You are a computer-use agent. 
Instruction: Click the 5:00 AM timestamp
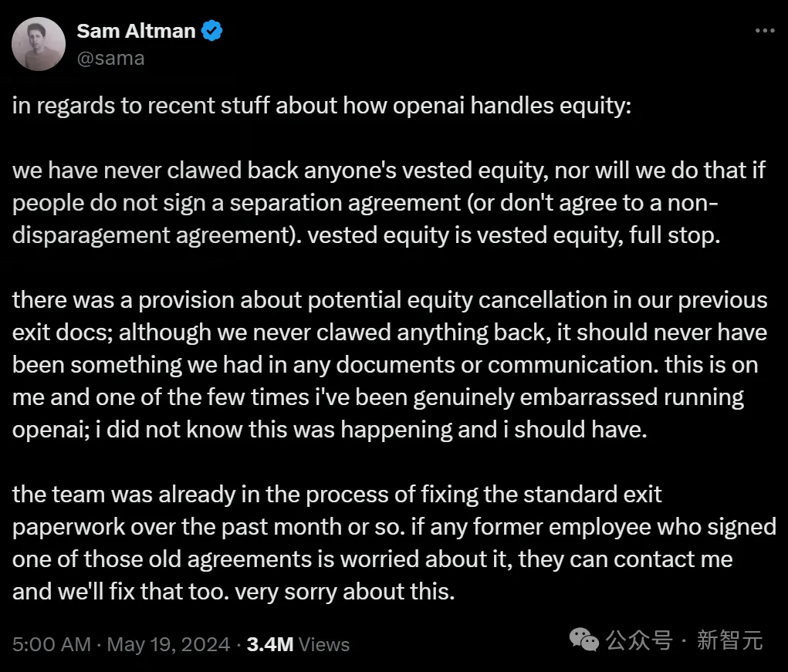tap(51, 644)
